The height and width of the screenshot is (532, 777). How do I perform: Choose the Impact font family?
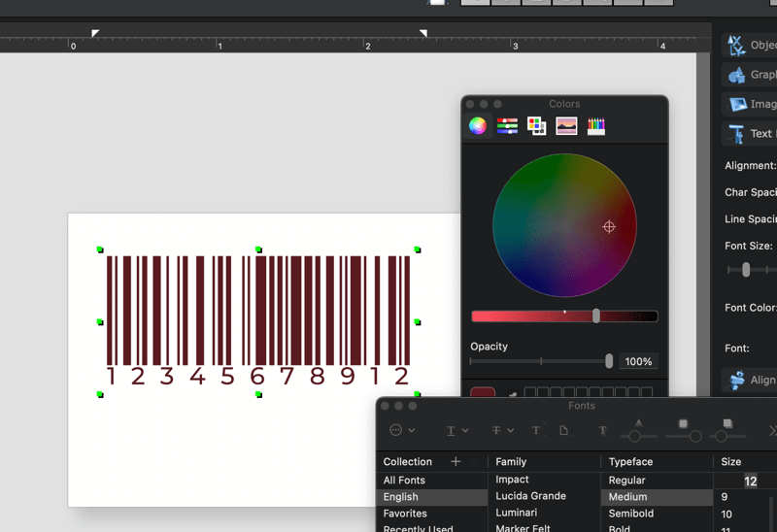pos(544,480)
